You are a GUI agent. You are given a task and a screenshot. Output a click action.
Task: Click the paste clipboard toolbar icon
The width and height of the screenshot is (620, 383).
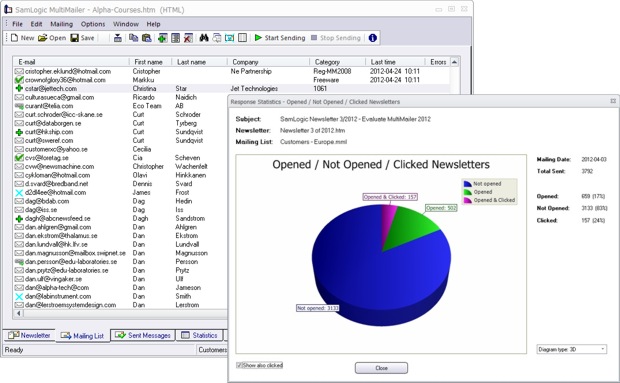point(147,38)
